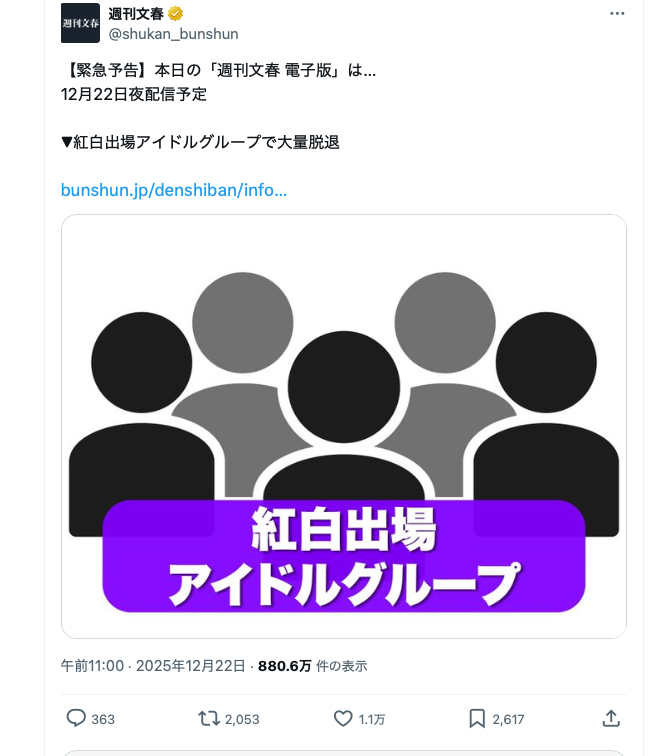Click the reply speech bubble icon
Image resolution: width=651 pixels, height=756 pixels.
point(76,718)
